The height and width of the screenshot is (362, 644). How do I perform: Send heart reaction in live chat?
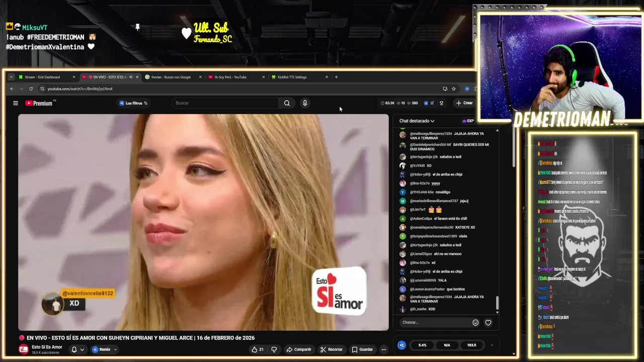point(488,323)
